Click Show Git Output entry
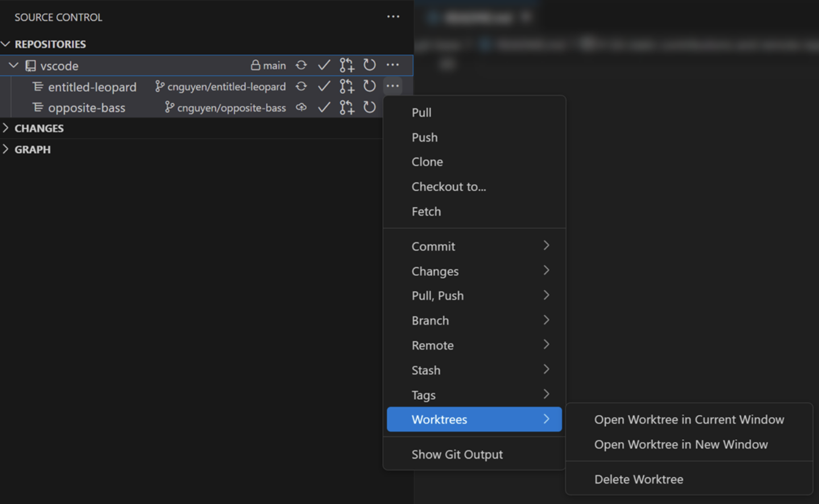This screenshot has height=504, width=819. 457,455
